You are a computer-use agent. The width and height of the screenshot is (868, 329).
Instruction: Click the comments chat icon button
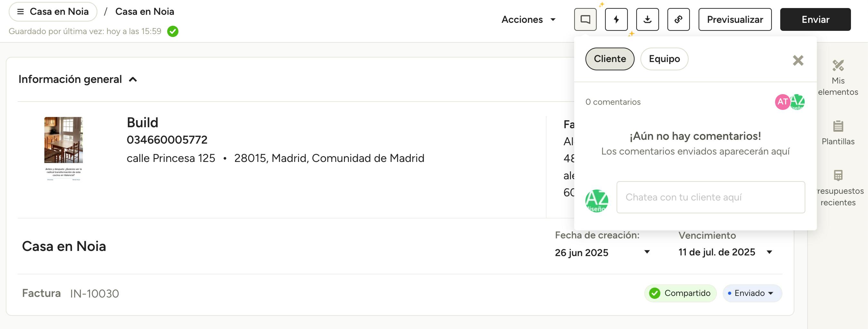(585, 20)
